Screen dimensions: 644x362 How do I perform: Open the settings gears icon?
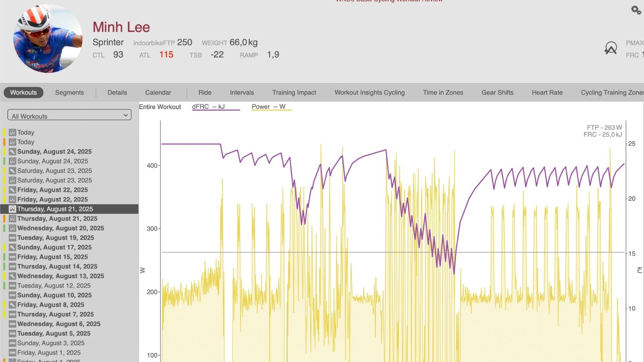pos(636,10)
